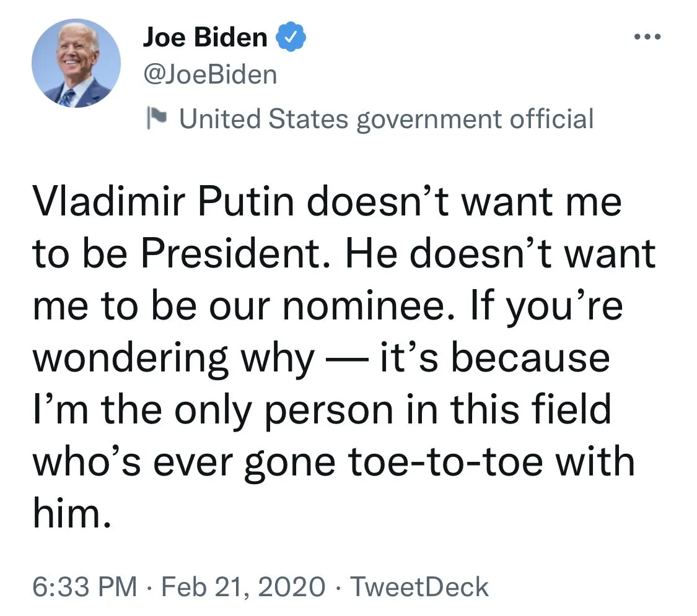Open the three-dot more options menu
697x616 pixels.
coord(648,38)
